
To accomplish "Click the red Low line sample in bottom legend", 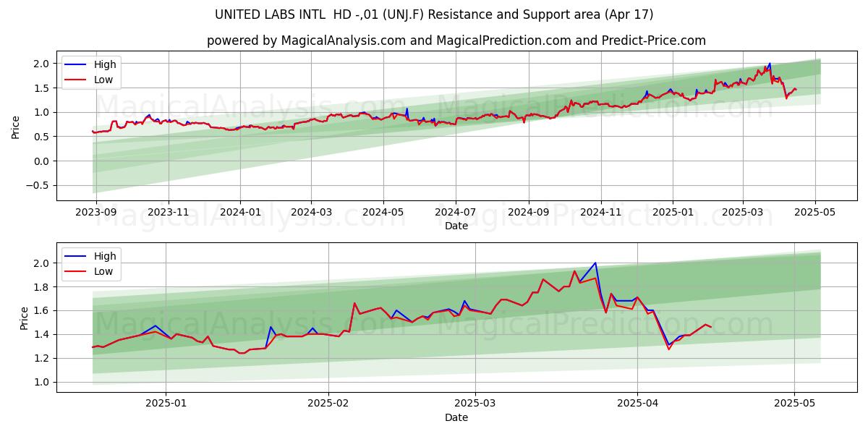I will point(76,271).
